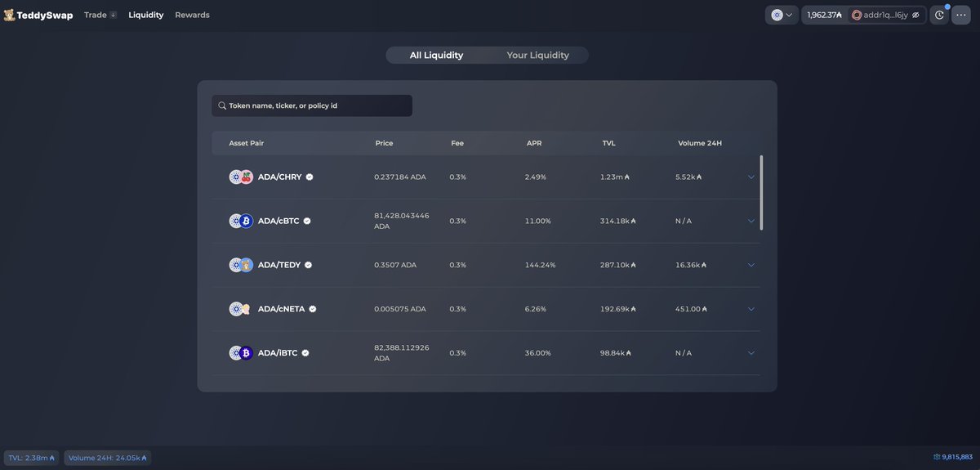Click the ADA icon in ADA/iBTC row
Viewport: 980px width, 470px height.
tap(236, 353)
